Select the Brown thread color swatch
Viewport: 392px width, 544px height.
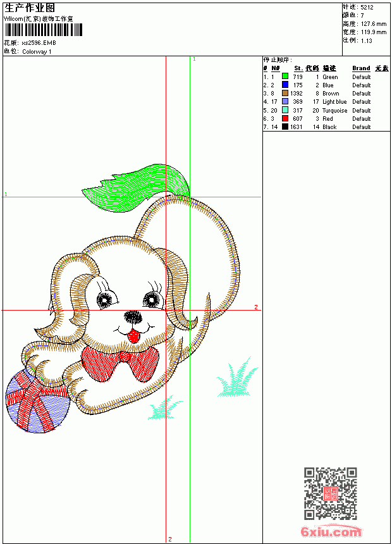click(285, 93)
